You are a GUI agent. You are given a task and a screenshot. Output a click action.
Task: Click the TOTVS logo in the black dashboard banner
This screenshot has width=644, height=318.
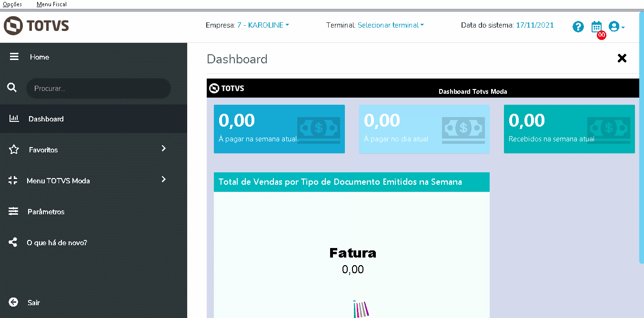pyautogui.click(x=227, y=88)
